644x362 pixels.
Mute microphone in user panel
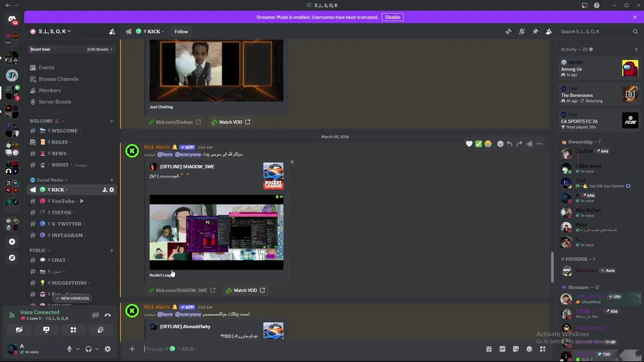pyautogui.click(x=69, y=349)
